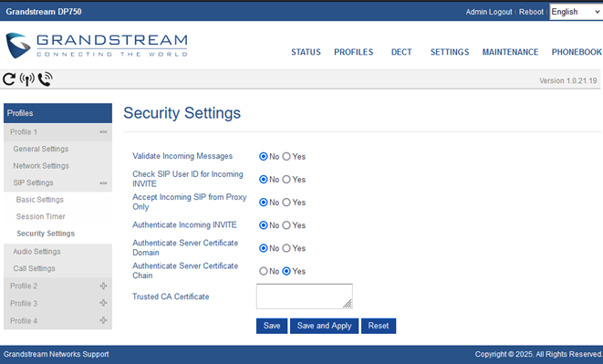Open the DECT menu

(x=401, y=52)
